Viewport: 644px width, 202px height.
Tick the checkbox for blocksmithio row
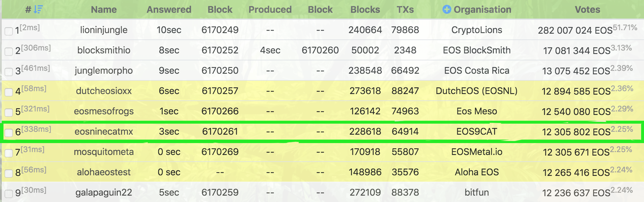click(9, 51)
